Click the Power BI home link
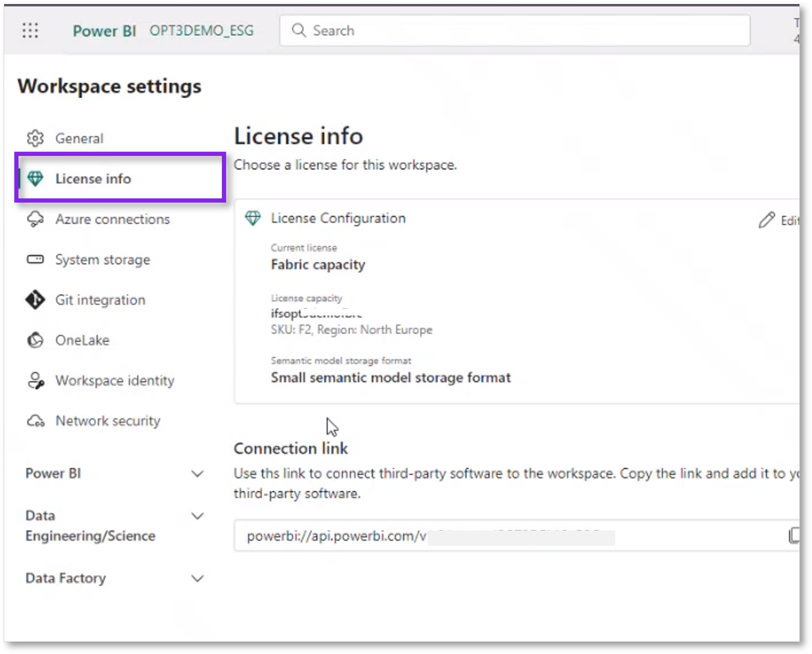Image resolution: width=812 pixels, height=654 pixels. (104, 31)
